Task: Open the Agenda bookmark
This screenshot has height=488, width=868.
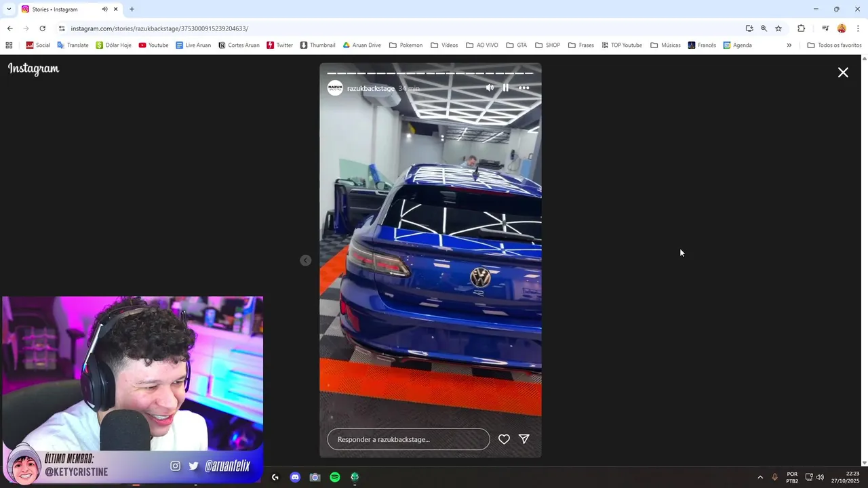Action: 737,45
